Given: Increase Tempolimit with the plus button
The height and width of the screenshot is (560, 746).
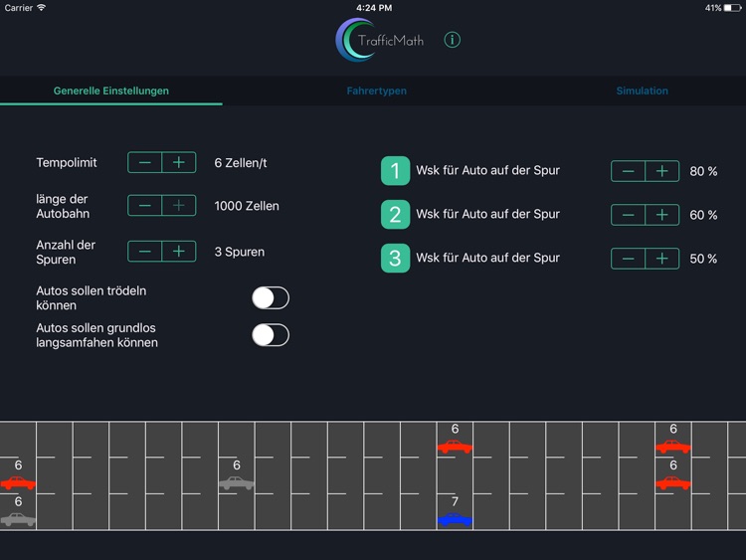Looking at the screenshot, I should (x=179, y=162).
